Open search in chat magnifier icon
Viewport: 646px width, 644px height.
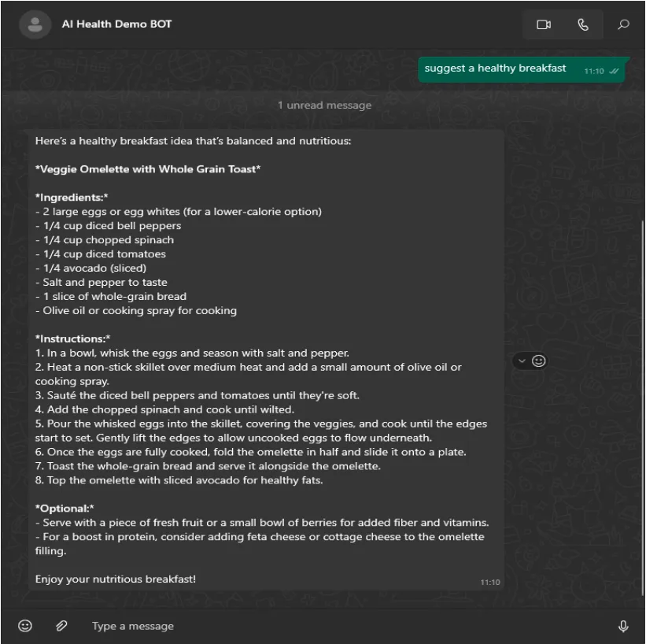pos(623,24)
